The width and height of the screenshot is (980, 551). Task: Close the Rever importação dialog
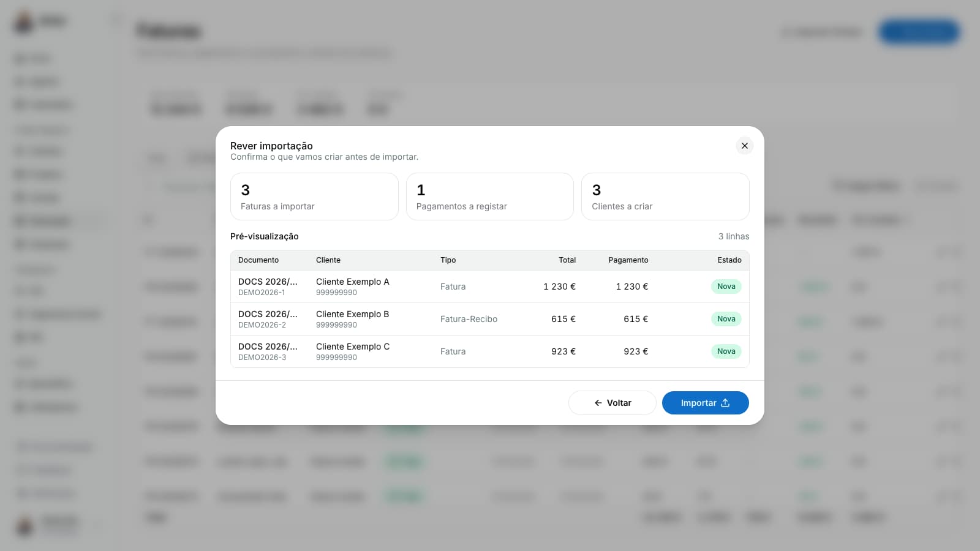tap(744, 146)
